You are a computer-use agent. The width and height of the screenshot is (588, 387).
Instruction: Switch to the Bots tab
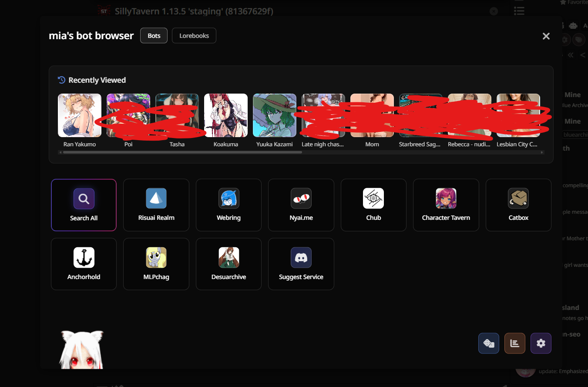point(154,36)
